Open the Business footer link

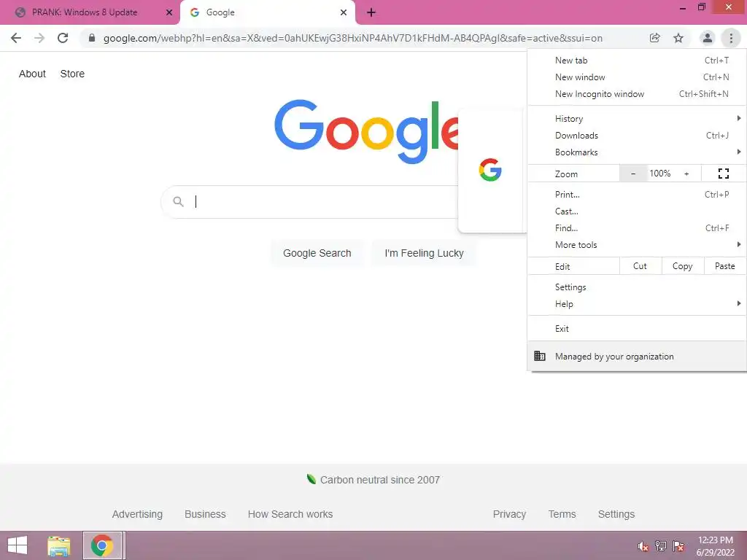point(205,514)
